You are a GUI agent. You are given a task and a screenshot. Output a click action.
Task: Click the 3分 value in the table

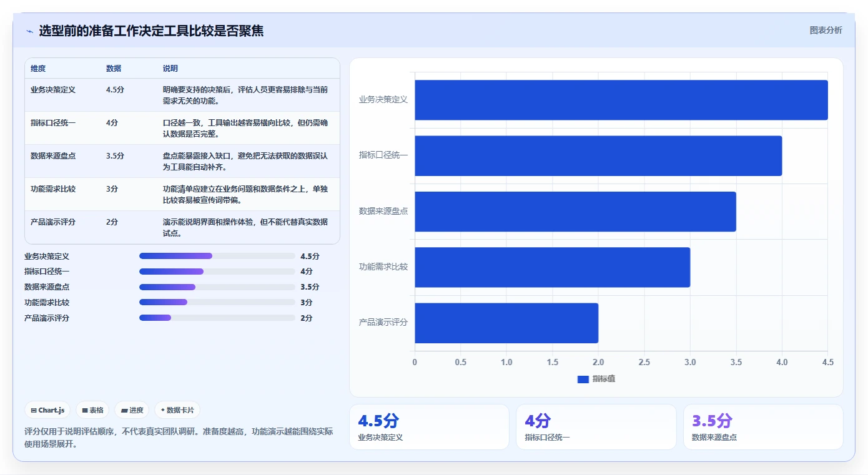(112, 189)
